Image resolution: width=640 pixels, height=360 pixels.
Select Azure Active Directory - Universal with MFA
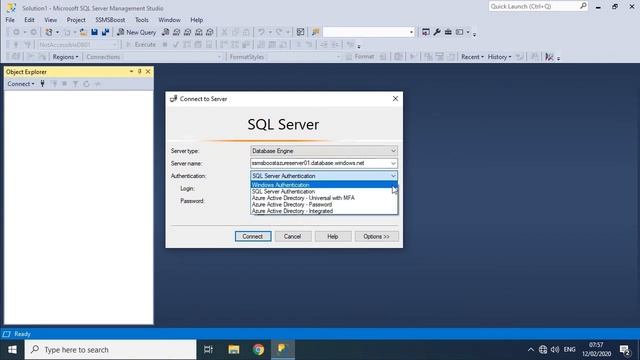pyautogui.click(x=324, y=198)
